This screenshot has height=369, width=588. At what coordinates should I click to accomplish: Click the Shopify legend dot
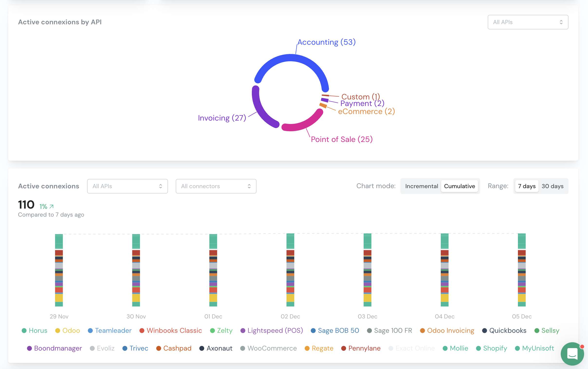(x=478, y=349)
